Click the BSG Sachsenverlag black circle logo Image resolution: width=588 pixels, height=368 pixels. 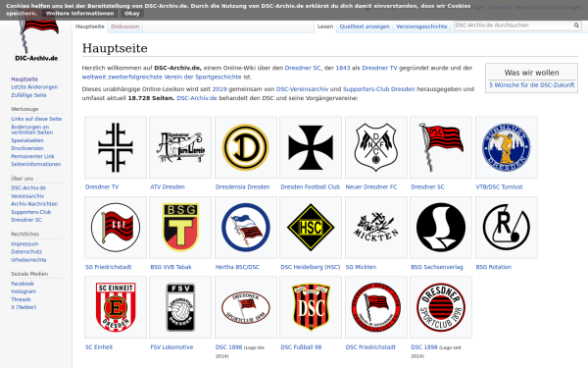(x=441, y=228)
